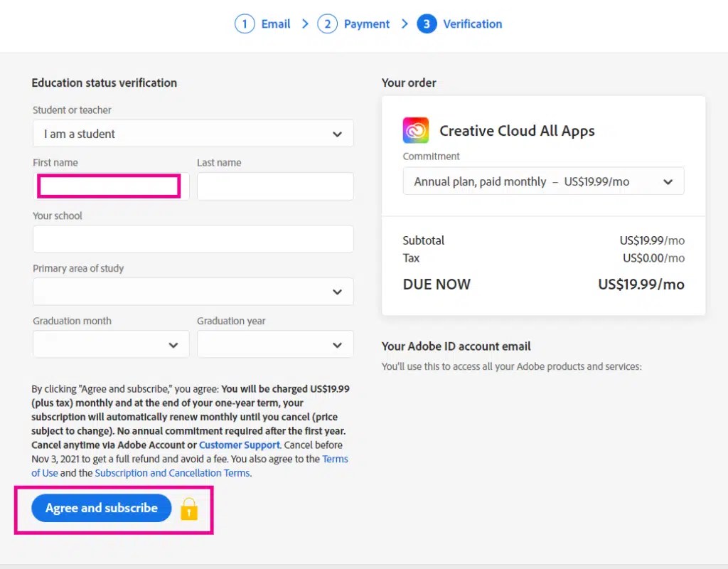Open the Student or teacher dropdown
The width and height of the screenshot is (728, 569).
[x=193, y=134]
